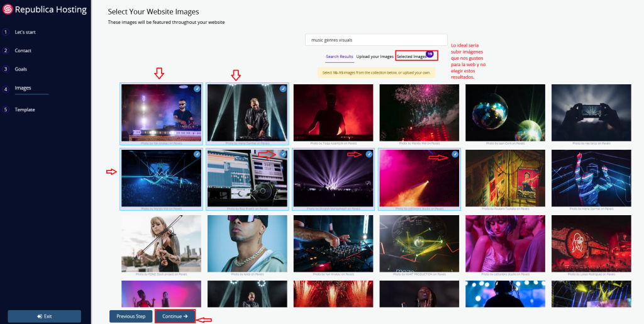Select the fireworks concert image thumbnail
The image size is (644, 324).
tap(419, 113)
